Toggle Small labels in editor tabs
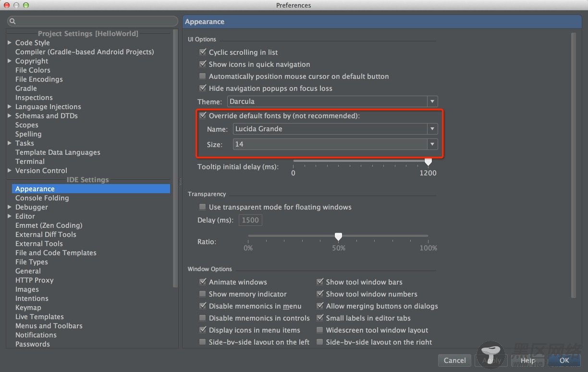 pyautogui.click(x=319, y=318)
